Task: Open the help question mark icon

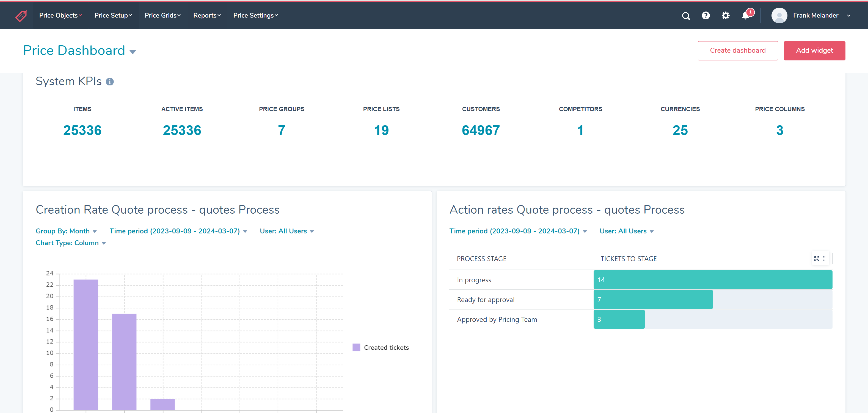Action: 706,15
